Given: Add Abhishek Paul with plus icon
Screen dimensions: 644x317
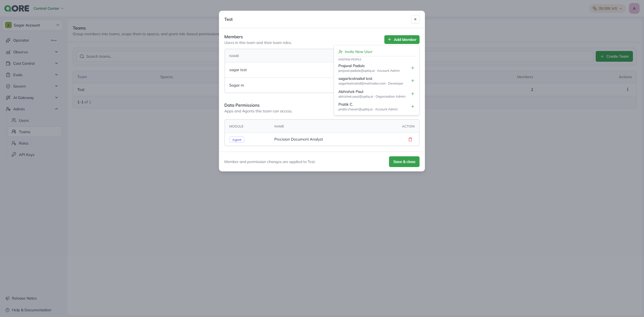Looking at the screenshot, I should (413, 94).
